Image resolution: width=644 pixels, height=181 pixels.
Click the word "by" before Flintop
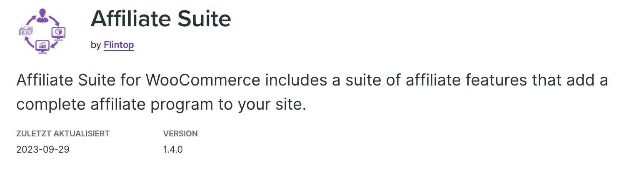coord(96,45)
